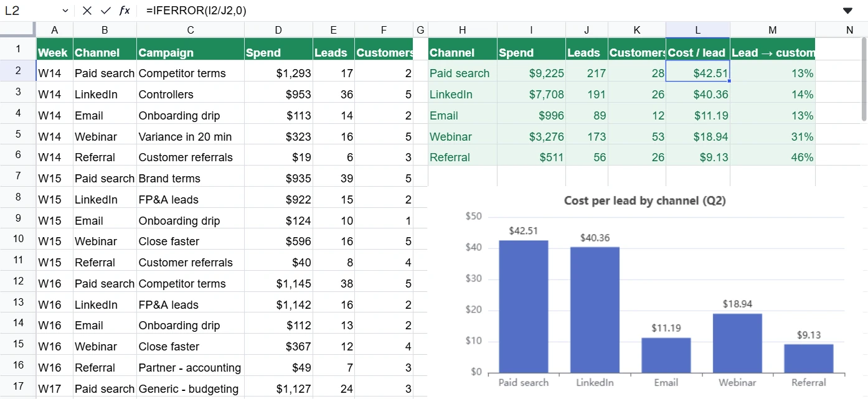Expand the formula bar with right arrow
The height and width of the screenshot is (399, 868).
coord(847,11)
